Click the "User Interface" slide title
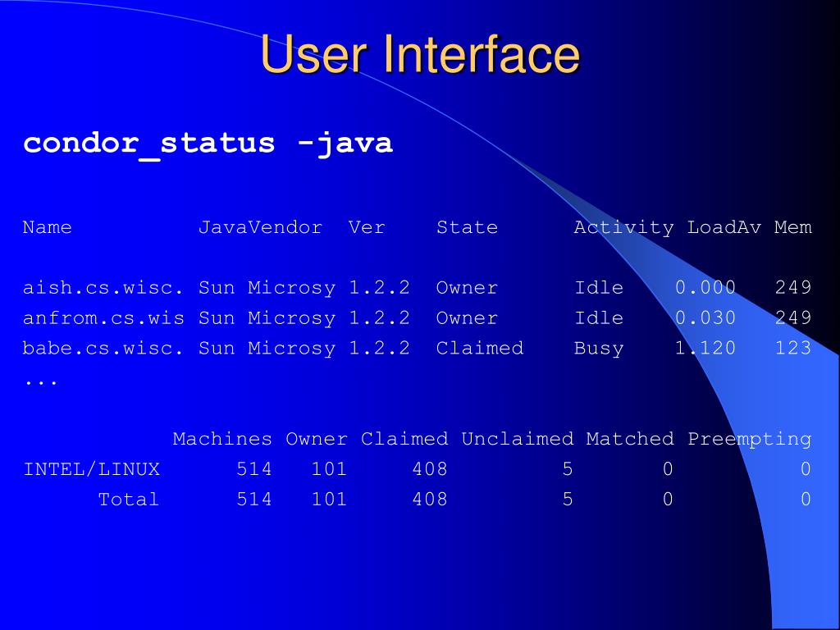The image size is (840, 630). [x=420, y=54]
